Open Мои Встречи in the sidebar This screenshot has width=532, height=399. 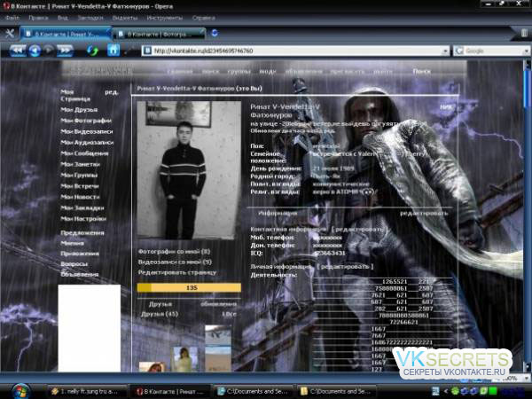click(80, 186)
